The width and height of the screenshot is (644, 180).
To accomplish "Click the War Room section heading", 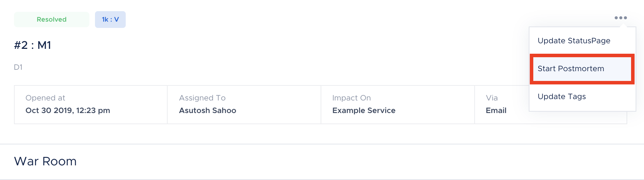I will [45, 162].
